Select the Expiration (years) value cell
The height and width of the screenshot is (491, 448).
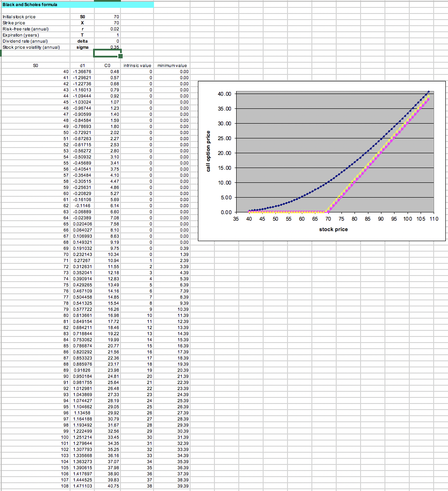point(107,35)
